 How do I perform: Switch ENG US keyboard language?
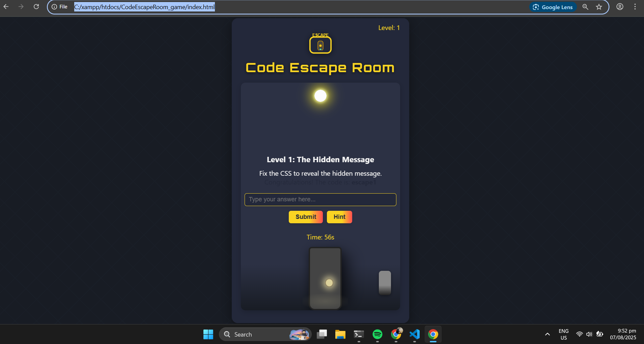[x=563, y=334]
